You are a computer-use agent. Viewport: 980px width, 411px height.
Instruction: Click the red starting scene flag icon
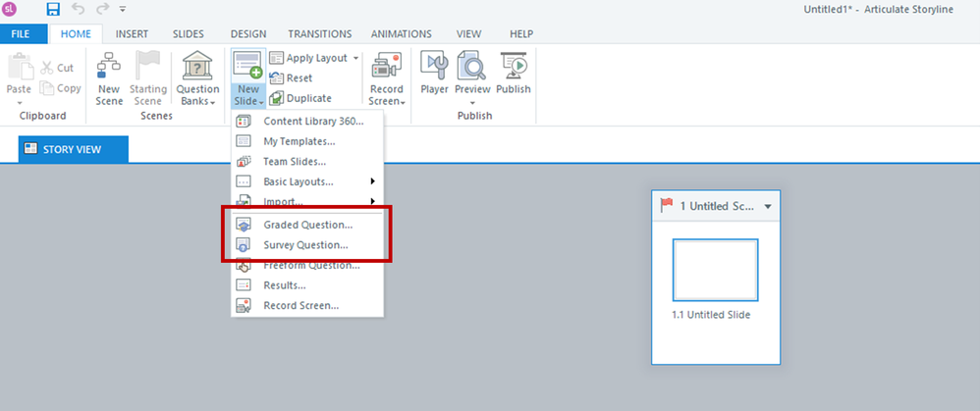[x=667, y=205]
